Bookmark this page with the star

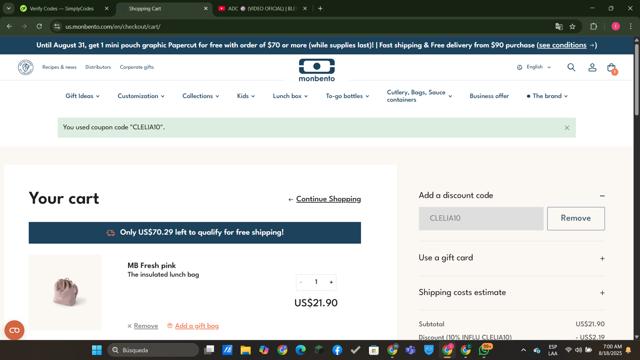[572, 27]
